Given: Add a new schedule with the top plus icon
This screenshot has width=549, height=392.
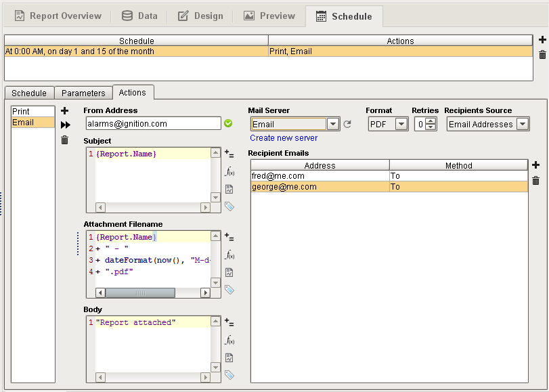Looking at the screenshot, I should (542, 40).
